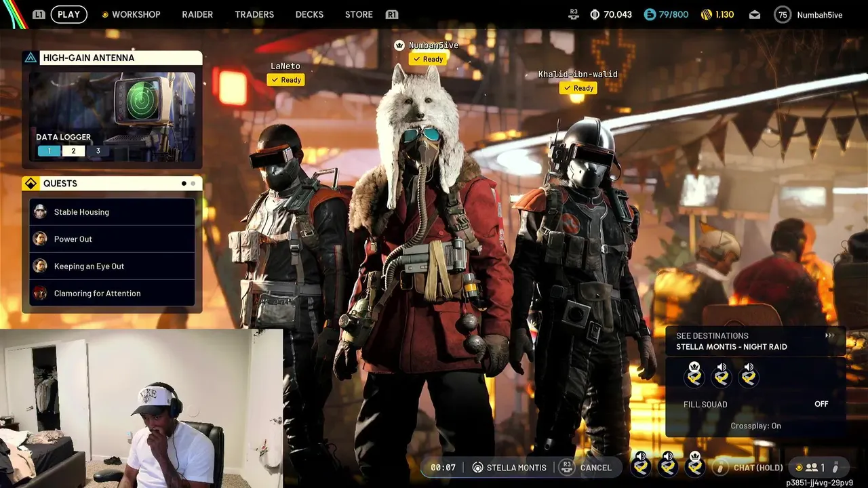Click the yellow online status dot
This screenshot has height=488, width=868.
(799, 468)
